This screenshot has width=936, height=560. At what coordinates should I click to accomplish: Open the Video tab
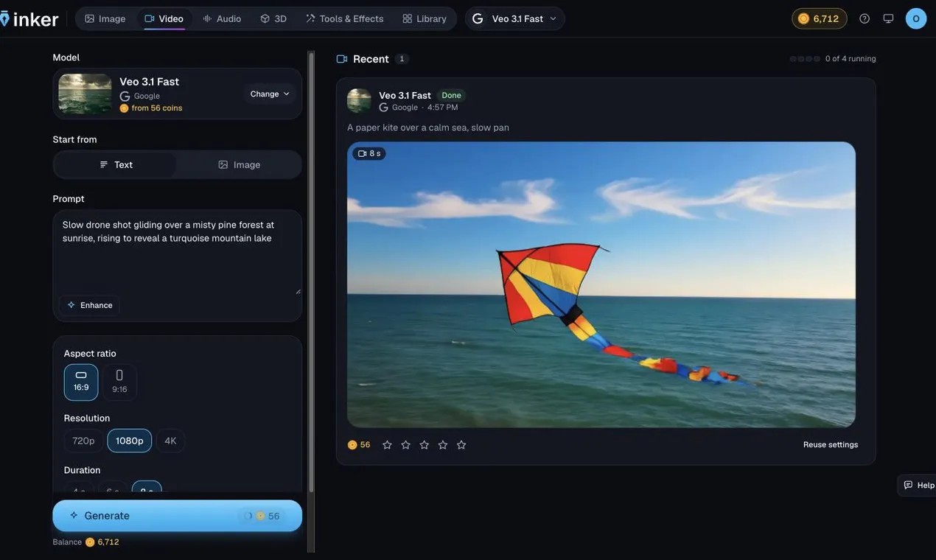[164, 18]
